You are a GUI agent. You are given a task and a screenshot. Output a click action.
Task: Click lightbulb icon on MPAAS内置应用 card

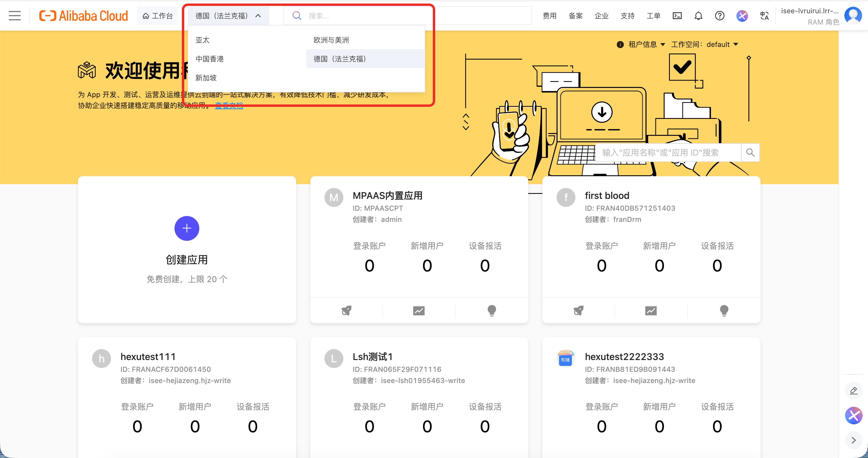coord(491,310)
